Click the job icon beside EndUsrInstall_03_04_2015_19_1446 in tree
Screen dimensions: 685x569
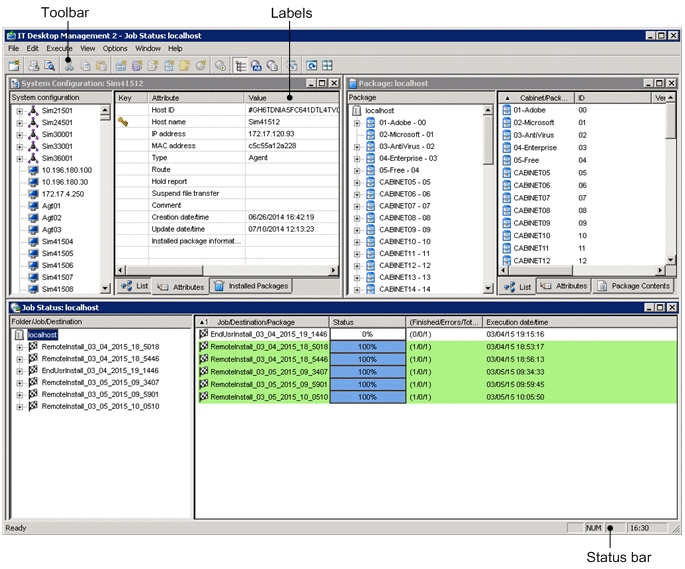[33, 371]
